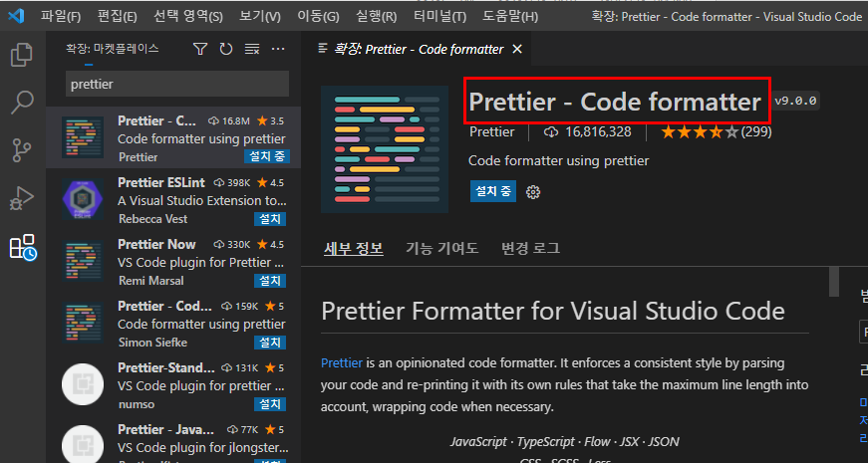
Task: Click the Prettier publisher name link
Action: click(491, 132)
